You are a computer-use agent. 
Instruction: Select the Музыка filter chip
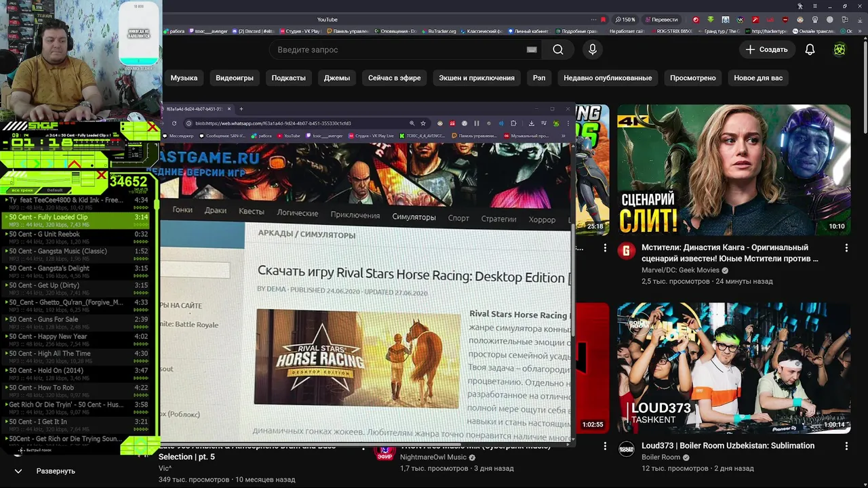pos(184,78)
